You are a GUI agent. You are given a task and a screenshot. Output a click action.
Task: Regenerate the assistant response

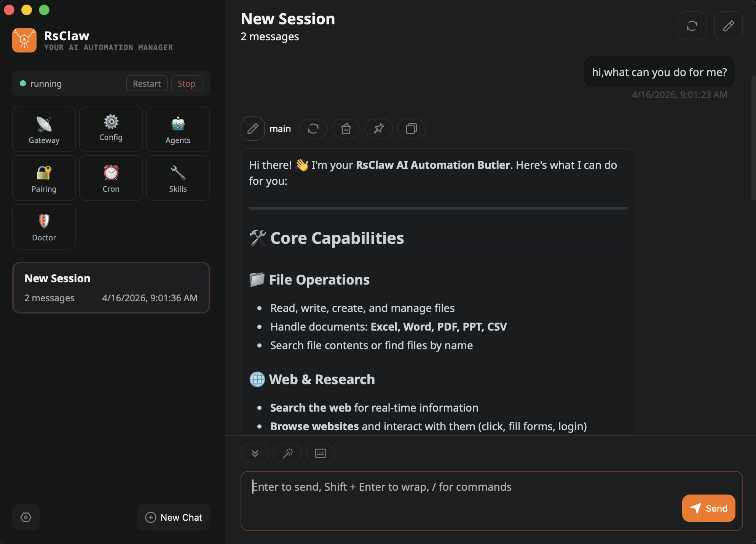coord(313,129)
